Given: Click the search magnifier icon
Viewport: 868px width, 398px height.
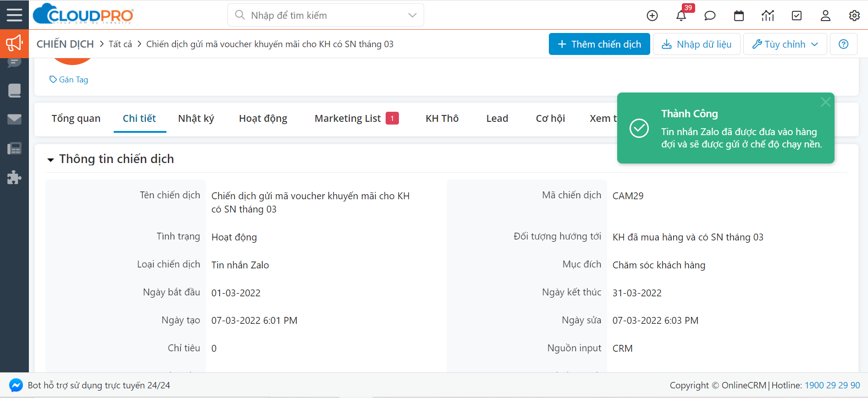Looking at the screenshot, I should (239, 15).
